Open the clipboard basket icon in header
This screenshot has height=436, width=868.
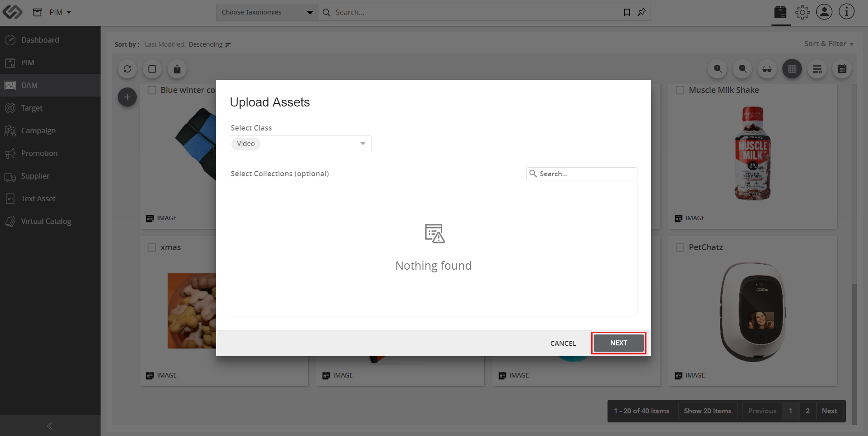tap(781, 12)
